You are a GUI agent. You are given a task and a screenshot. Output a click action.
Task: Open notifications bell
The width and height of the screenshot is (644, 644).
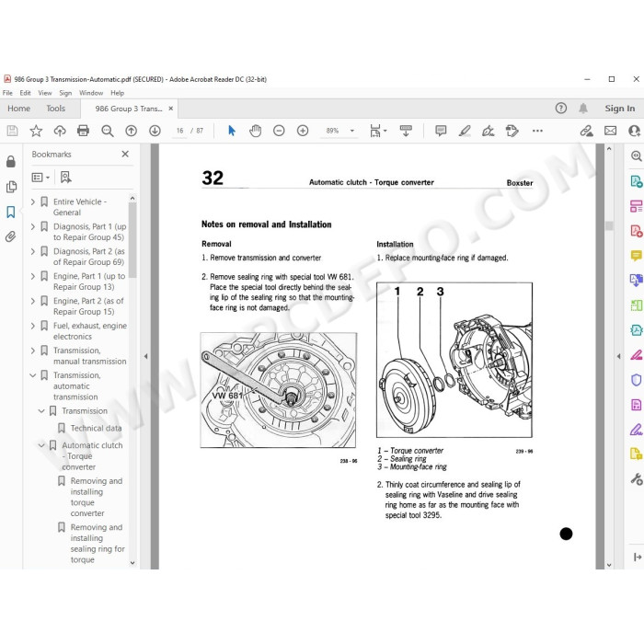(x=582, y=108)
